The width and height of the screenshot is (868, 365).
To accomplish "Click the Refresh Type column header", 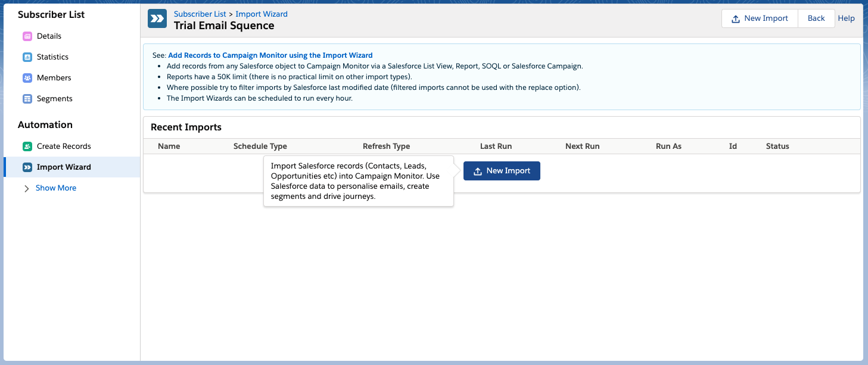I will [386, 146].
